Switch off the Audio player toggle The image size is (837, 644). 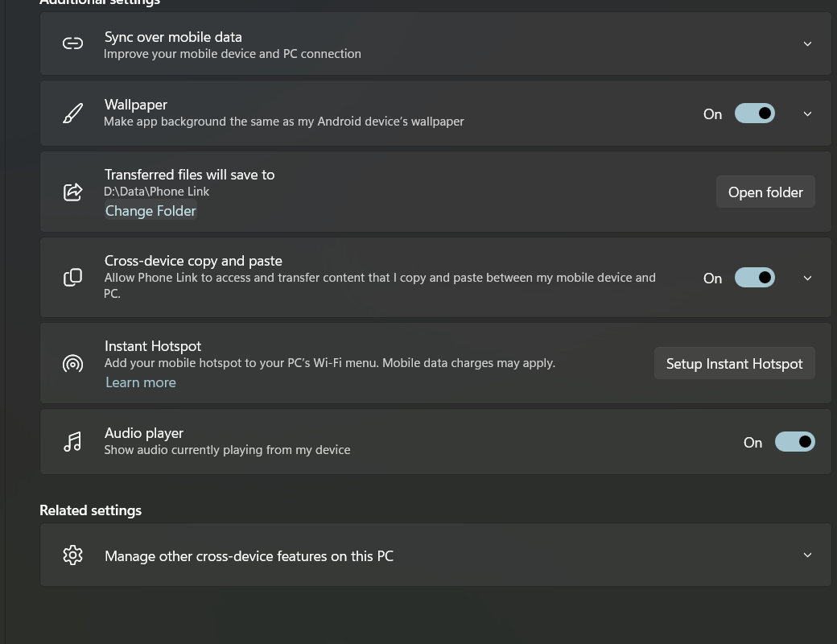pyautogui.click(x=794, y=441)
